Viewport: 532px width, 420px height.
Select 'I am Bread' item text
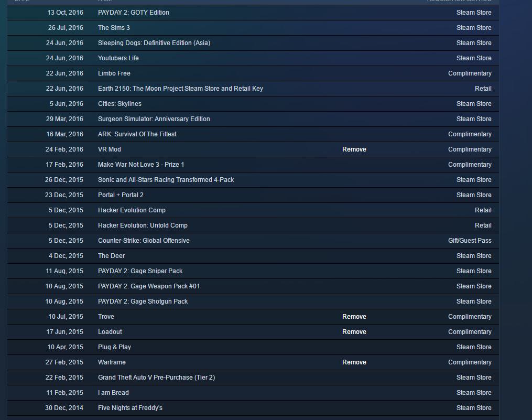click(x=113, y=393)
